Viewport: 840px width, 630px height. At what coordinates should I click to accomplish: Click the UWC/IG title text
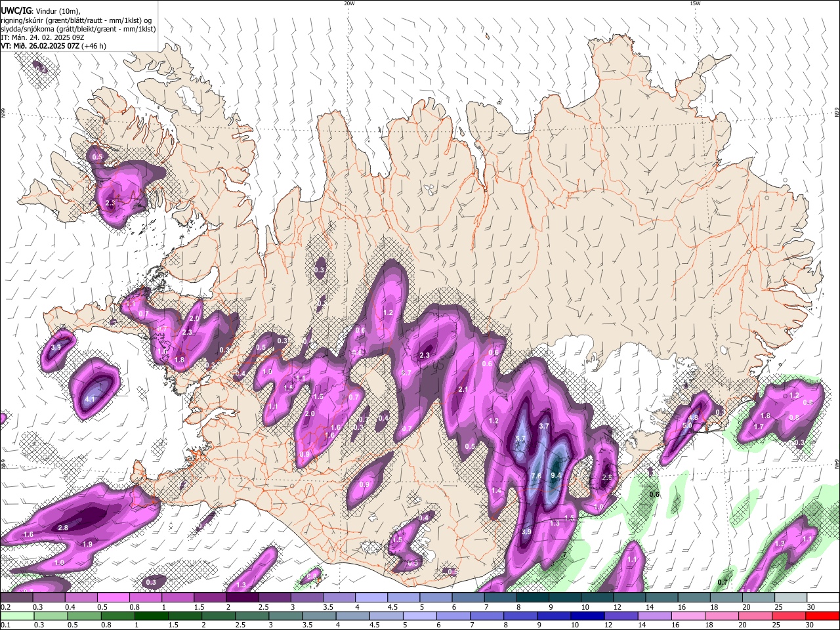click(16, 10)
